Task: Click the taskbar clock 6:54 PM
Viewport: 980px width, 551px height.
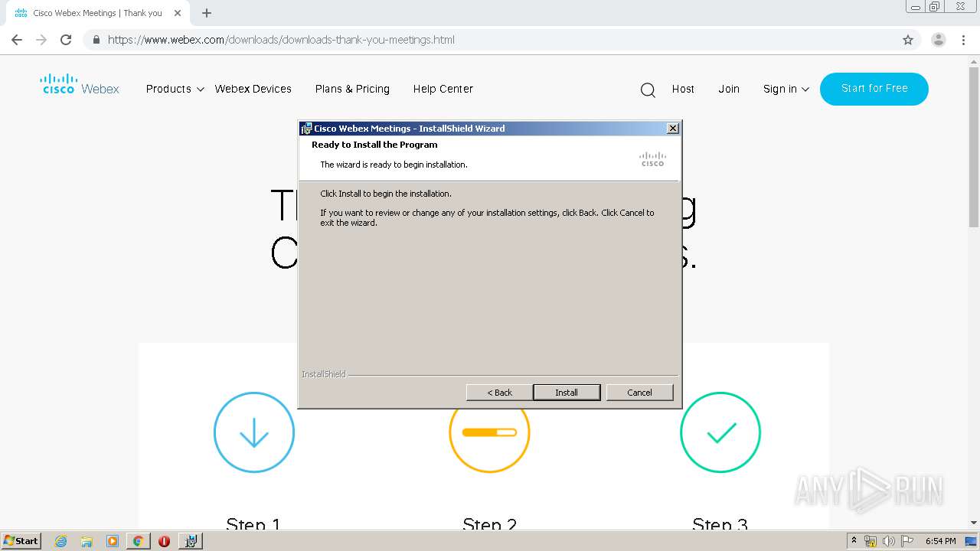Action: pos(940,541)
